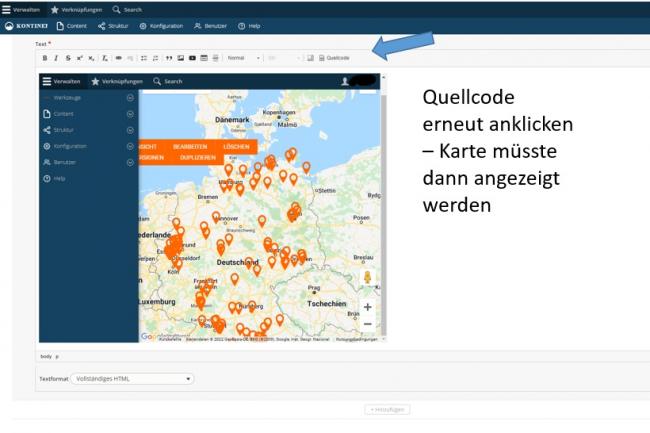Click the Hinzufügen button at the bottom
Screen dimensions: 650x433
(x=387, y=409)
